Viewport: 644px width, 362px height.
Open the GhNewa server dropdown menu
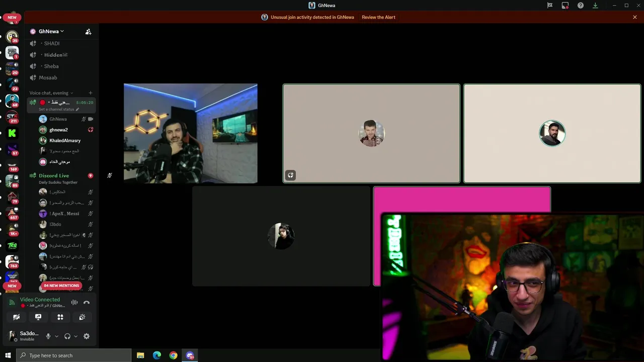pyautogui.click(x=51, y=31)
